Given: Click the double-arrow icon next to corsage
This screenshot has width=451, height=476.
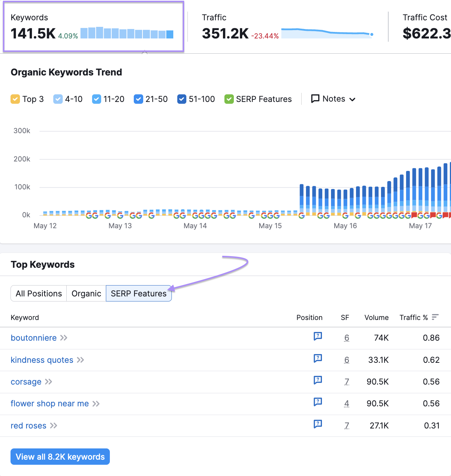Looking at the screenshot, I should [x=49, y=382].
